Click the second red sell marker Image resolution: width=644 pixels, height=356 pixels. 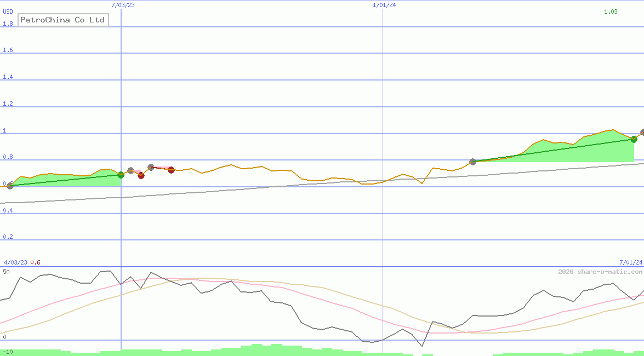coord(171,170)
